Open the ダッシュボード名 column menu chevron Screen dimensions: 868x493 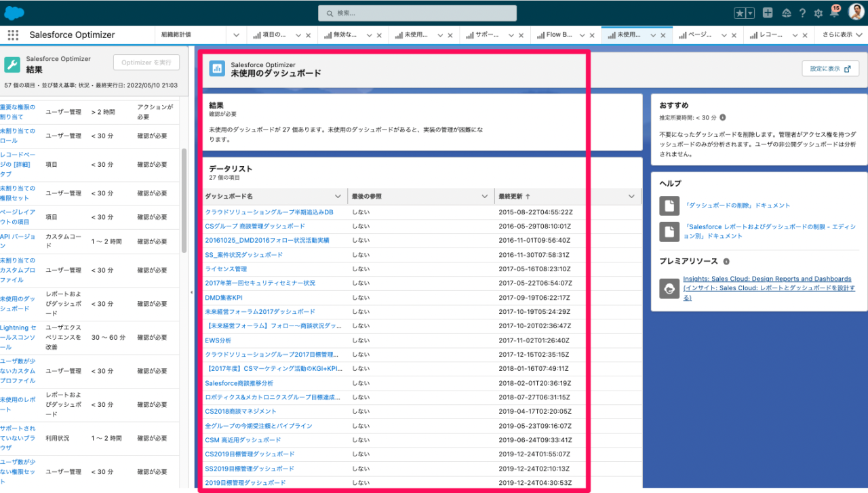338,197
